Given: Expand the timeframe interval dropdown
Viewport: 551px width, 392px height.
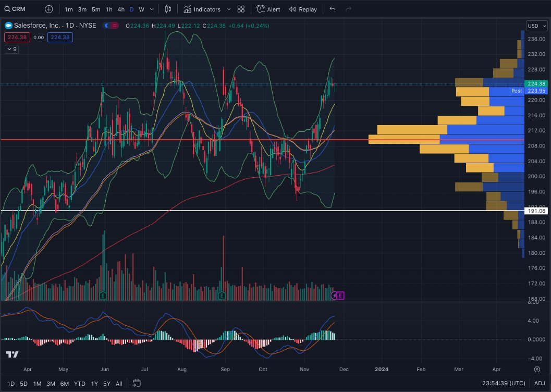Looking at the screenshot, I should click(x=152, y=9).
